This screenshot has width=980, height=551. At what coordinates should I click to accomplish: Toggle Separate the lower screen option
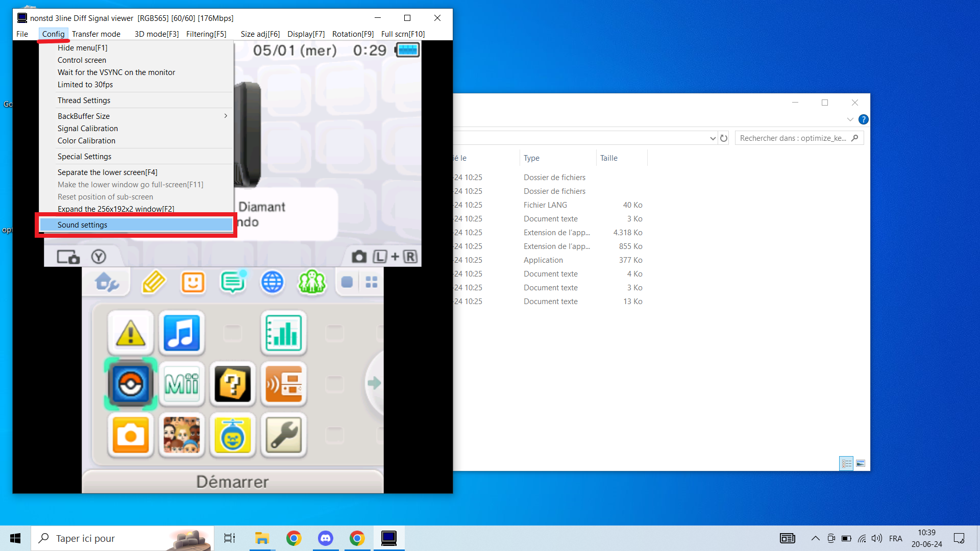coord(108,172)
